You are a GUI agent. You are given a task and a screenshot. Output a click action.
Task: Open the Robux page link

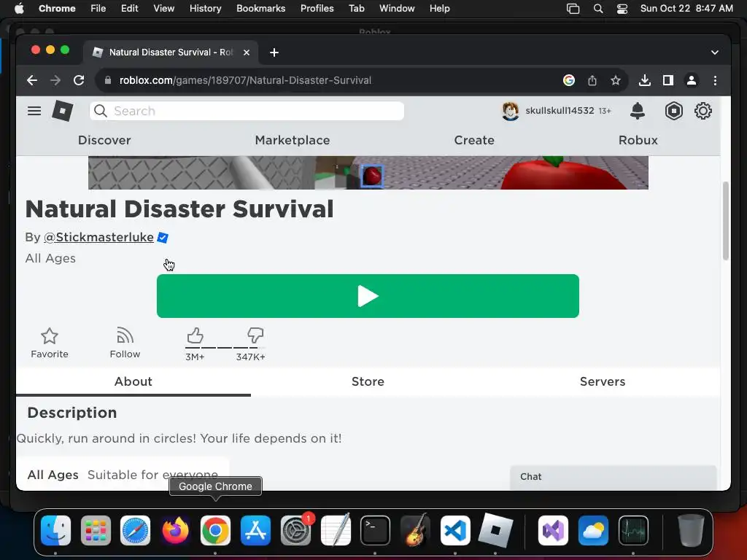(638, 141)
